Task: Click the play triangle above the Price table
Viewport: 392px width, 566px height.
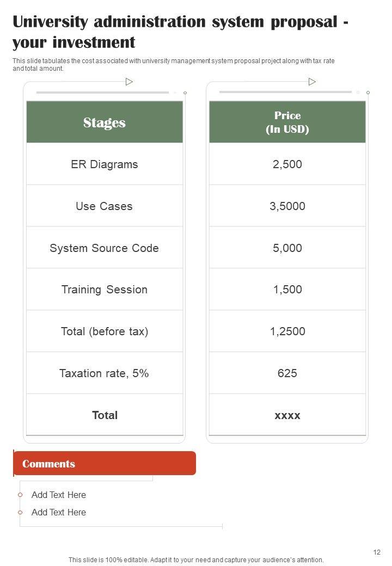Action: (312, 82)
